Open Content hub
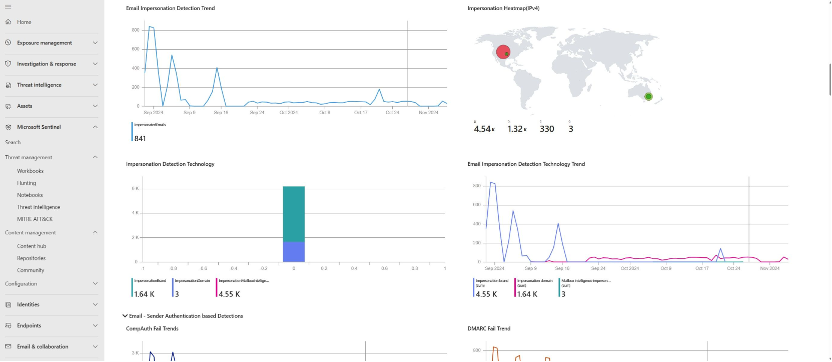 coord(31,246)
